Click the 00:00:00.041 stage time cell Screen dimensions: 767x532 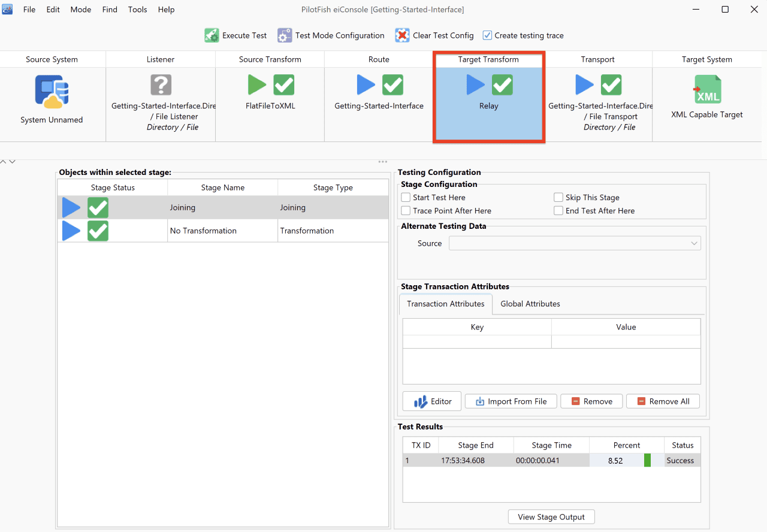[x=551, y=461]
